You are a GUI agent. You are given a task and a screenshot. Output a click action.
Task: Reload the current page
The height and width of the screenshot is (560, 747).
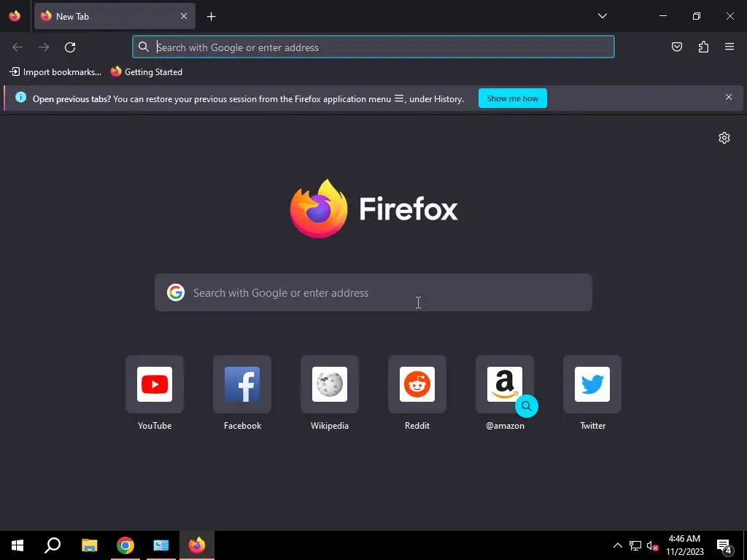[x=70, y=47]
